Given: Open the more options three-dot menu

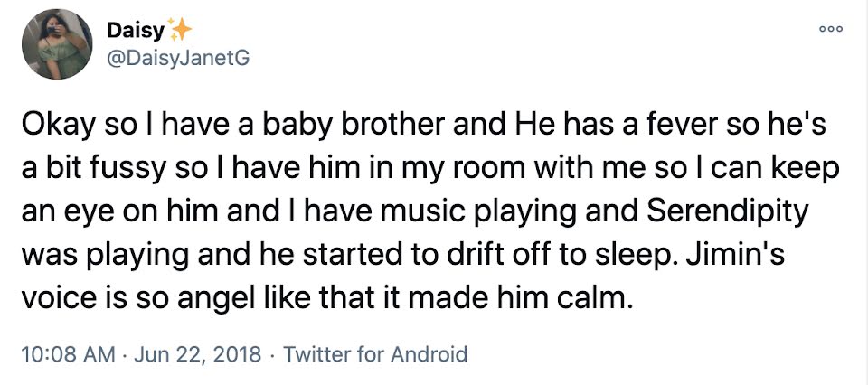Looking at the screenshot, I should click(x=830, y=28).
